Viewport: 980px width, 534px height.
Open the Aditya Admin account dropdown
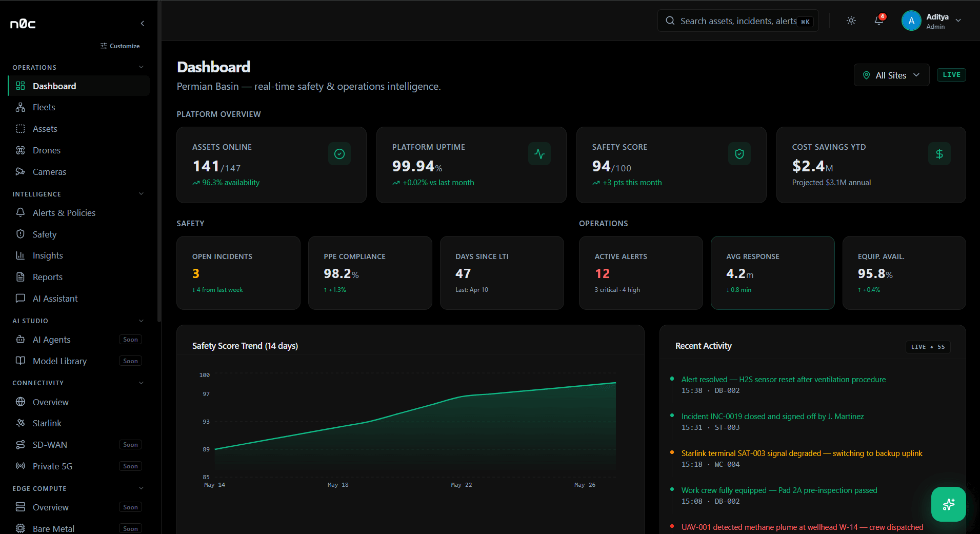click(932, 21)
